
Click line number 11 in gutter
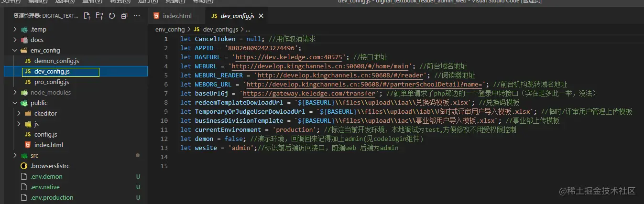164,129
